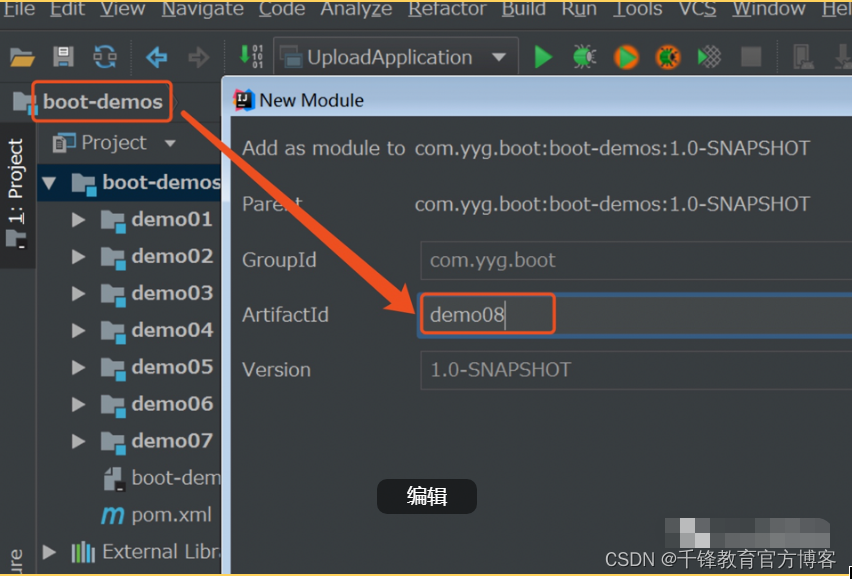Viewport: 852px width, 579px height.
Task: Click the back navigation arrow
Action: pos(157,57)
